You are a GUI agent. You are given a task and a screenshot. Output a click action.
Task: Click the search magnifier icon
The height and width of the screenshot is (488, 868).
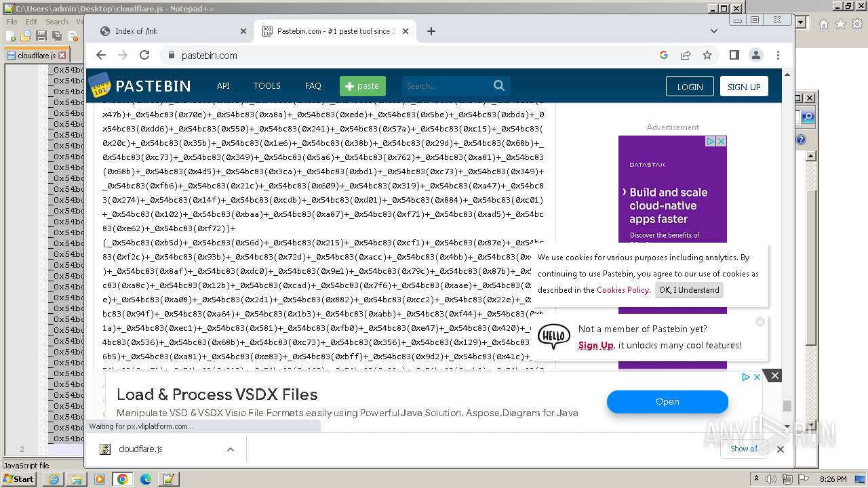(x=499, y=86)
